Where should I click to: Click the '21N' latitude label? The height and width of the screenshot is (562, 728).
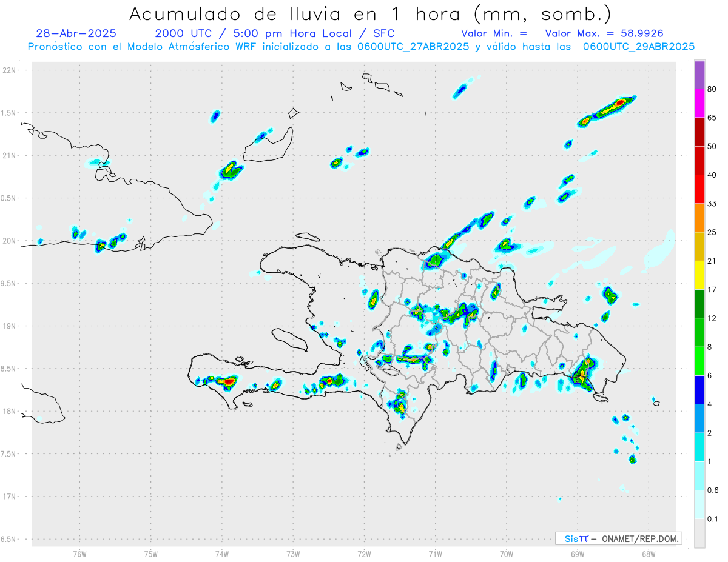pos(10,155)
